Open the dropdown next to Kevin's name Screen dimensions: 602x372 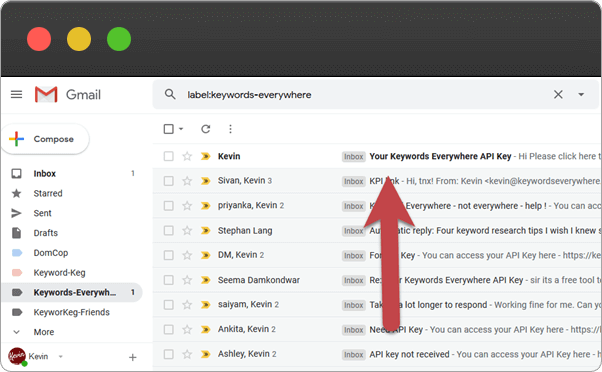60,357
